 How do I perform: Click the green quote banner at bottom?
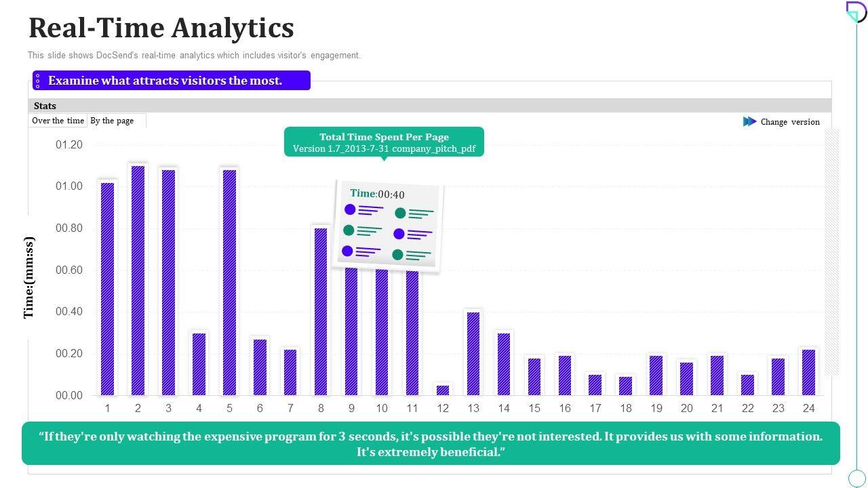coord(431,443)
